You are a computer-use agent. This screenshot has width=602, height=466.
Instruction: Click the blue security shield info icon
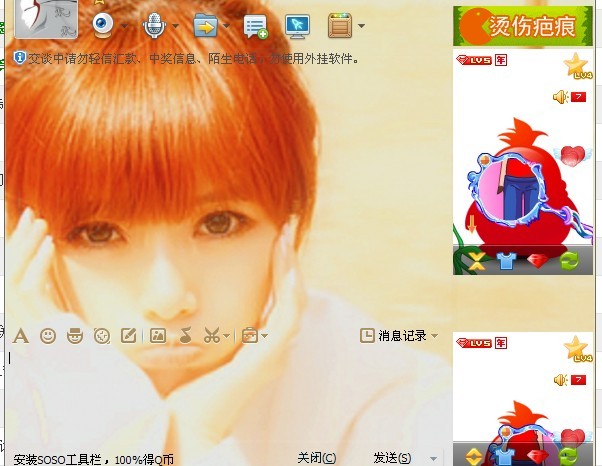20,58
